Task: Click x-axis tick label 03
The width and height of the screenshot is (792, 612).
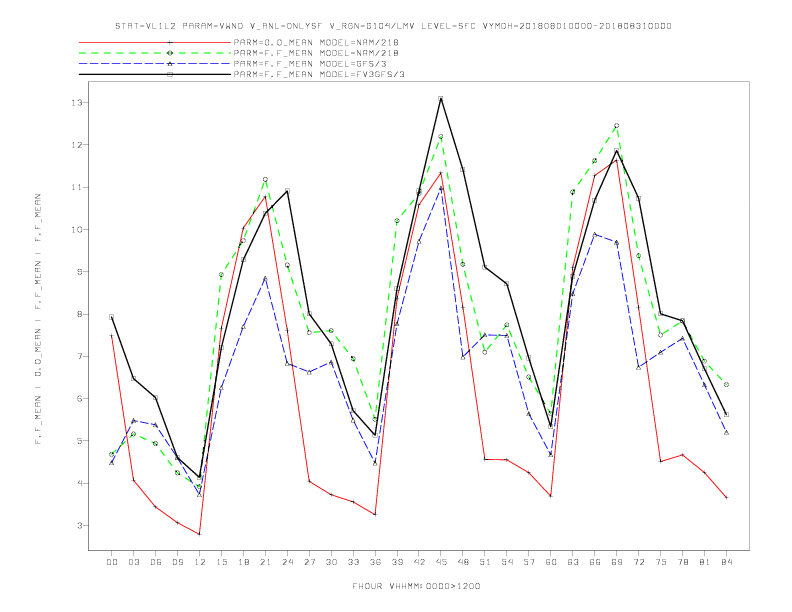Action: pos(133,562)
